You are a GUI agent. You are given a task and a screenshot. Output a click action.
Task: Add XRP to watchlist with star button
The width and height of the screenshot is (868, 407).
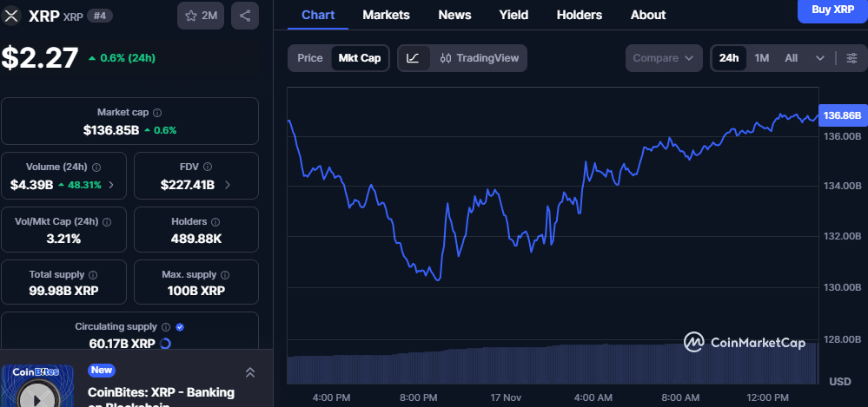[x=200, y=16]
